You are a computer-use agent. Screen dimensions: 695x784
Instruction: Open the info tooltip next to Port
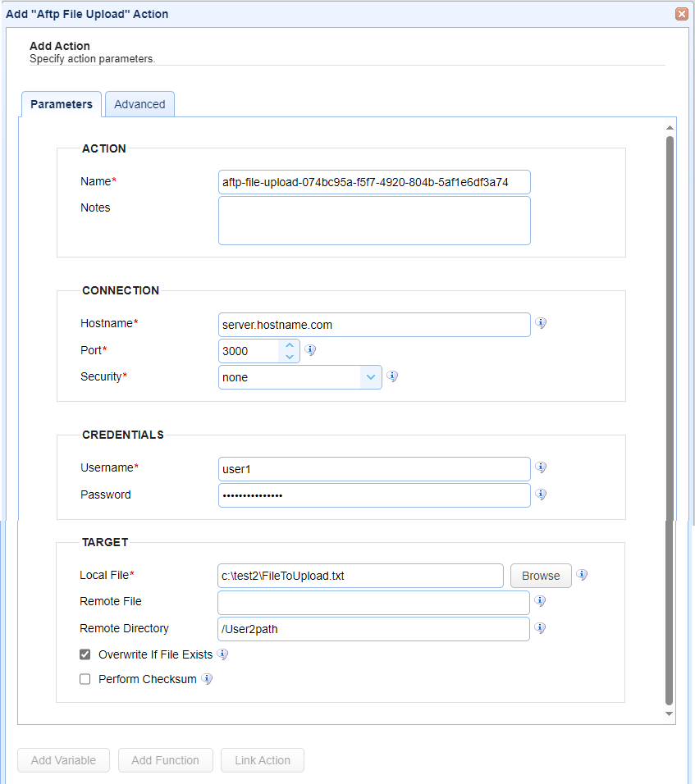(x=310, y=349)
